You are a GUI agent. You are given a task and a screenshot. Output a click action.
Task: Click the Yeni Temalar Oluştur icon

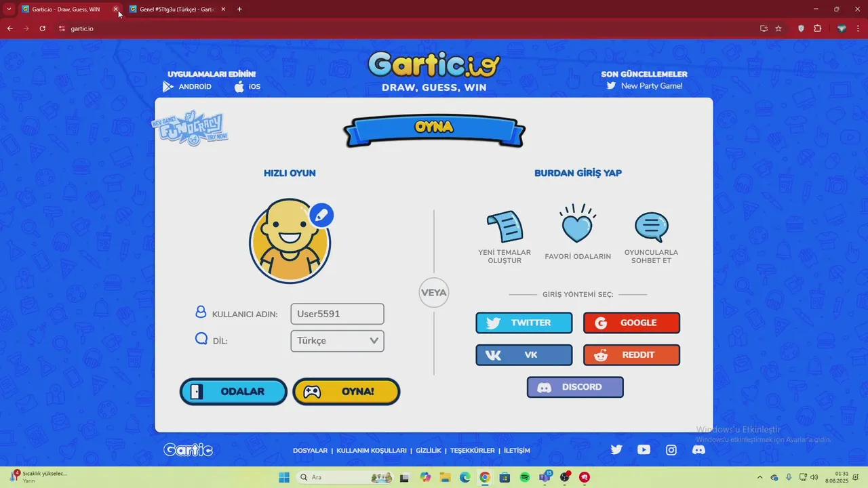tap(505, 226)
